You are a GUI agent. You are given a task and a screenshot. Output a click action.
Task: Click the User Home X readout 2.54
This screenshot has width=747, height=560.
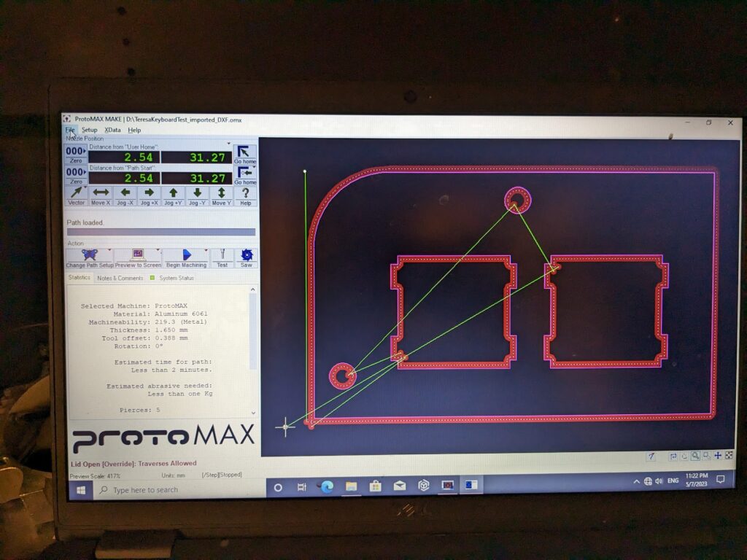(124, 157)
